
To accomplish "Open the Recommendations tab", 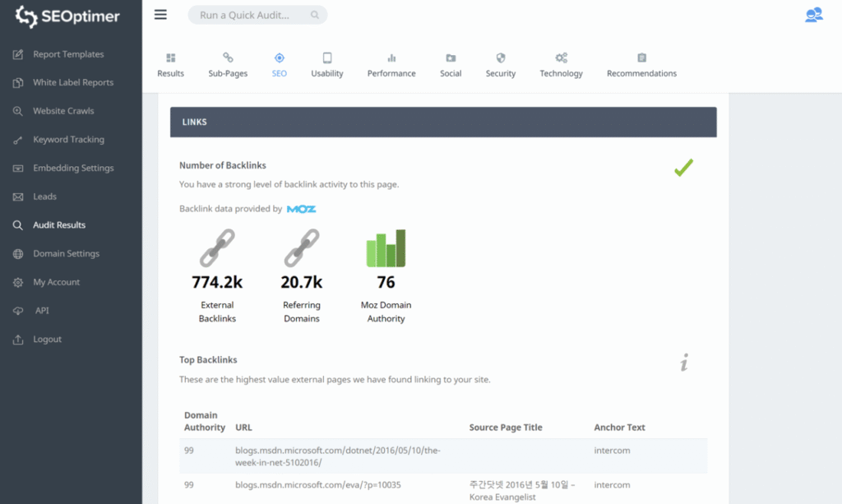I will tap(641, 58).
